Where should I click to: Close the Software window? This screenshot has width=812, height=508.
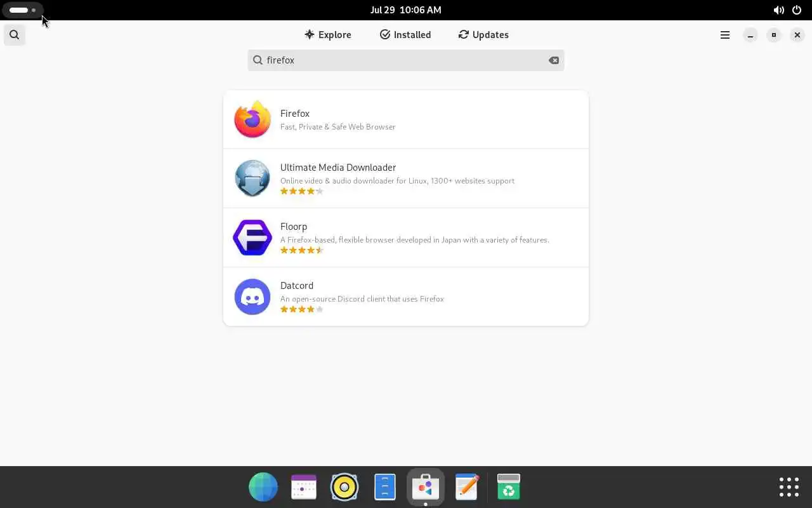point(797,35)
